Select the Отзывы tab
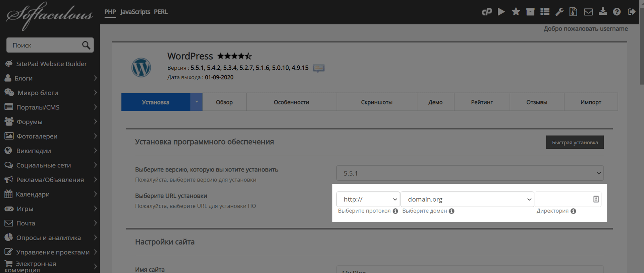Image resolution: width=644 pixels, height=273 pixels. (x=537, y=102)
